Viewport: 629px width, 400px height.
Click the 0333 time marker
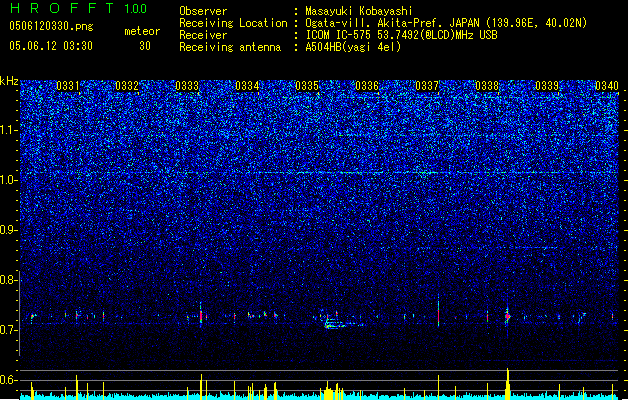pyautogui.click(x=187, y=86)
